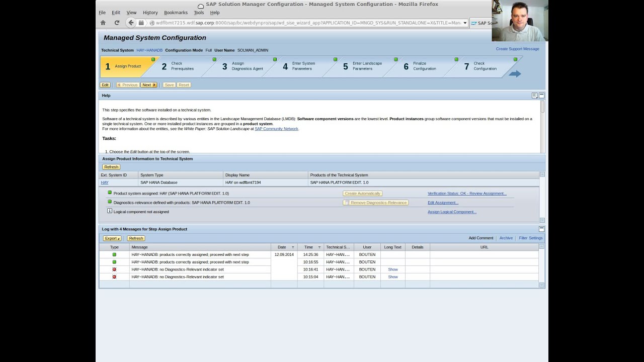This screenshot has width=644, height=362.
Task: Click the Help panel personalize icon
Action: click(x=535, y=96)
